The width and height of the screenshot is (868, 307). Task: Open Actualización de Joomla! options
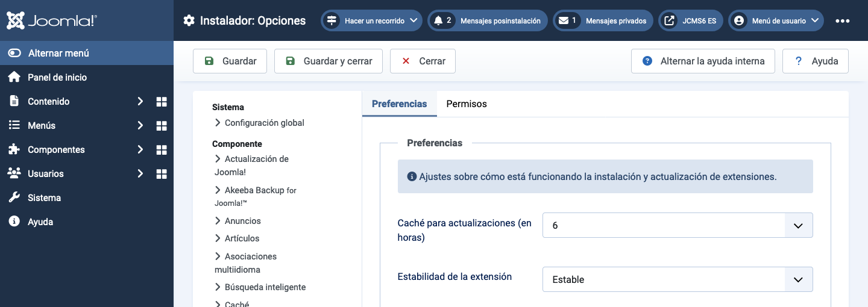(x=252, y=166)
